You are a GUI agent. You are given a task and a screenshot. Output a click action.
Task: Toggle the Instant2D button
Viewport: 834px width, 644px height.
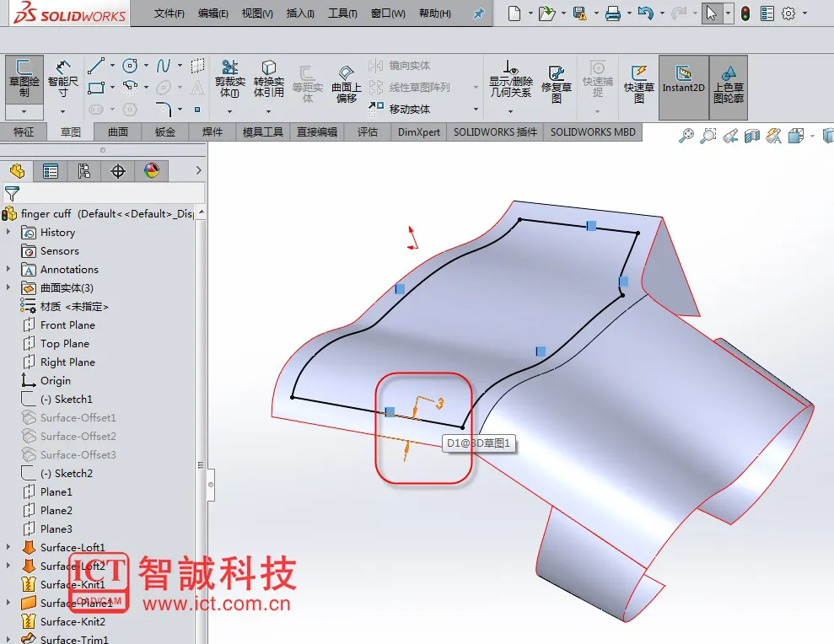coord(684,88)
